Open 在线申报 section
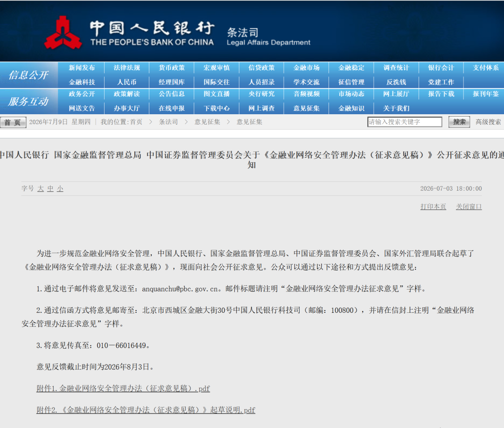 click(172, 109)
